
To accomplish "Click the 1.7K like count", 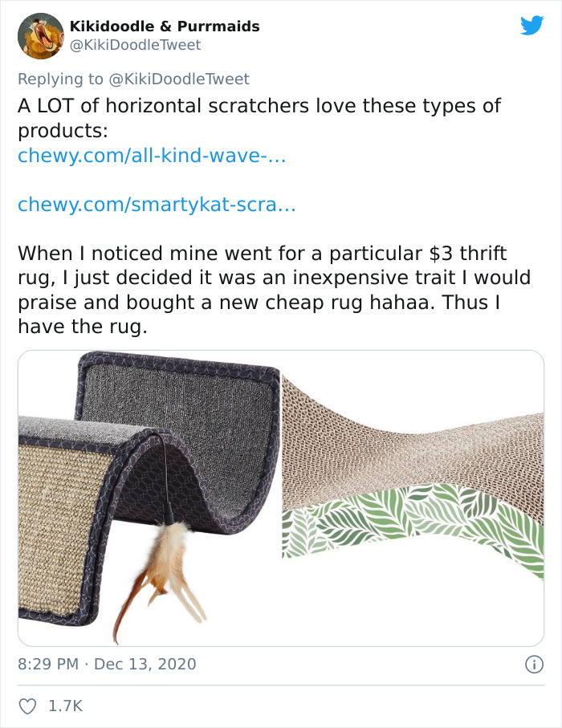I will (x=64, y=703).
